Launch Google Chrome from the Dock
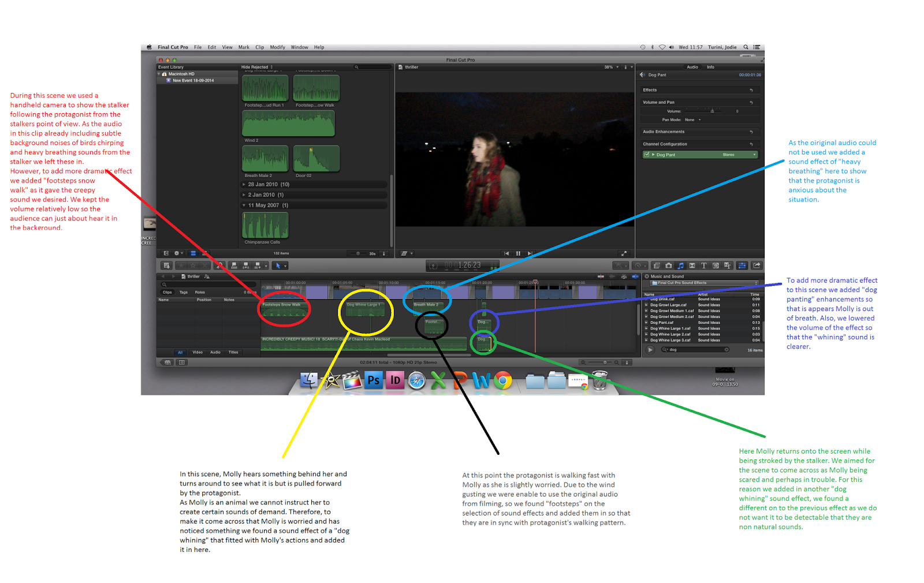The width and height of the screenshot is (924, 583). pyautogui.click(x=503, y=380)
